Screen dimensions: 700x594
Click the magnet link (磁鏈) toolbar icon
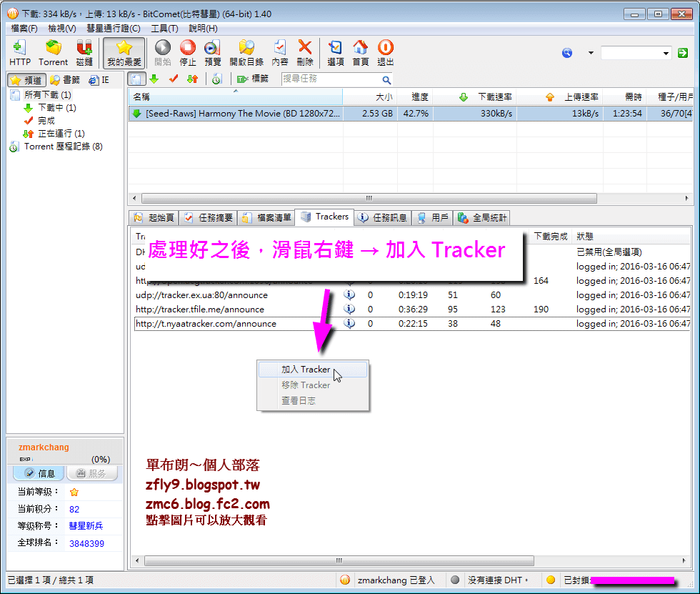point(84,53)
